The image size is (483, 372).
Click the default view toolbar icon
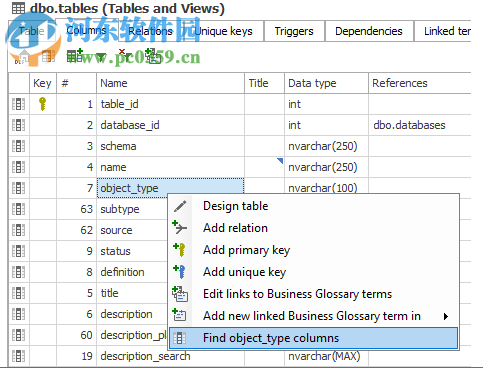pyautogui.click(x=23, y=57)
